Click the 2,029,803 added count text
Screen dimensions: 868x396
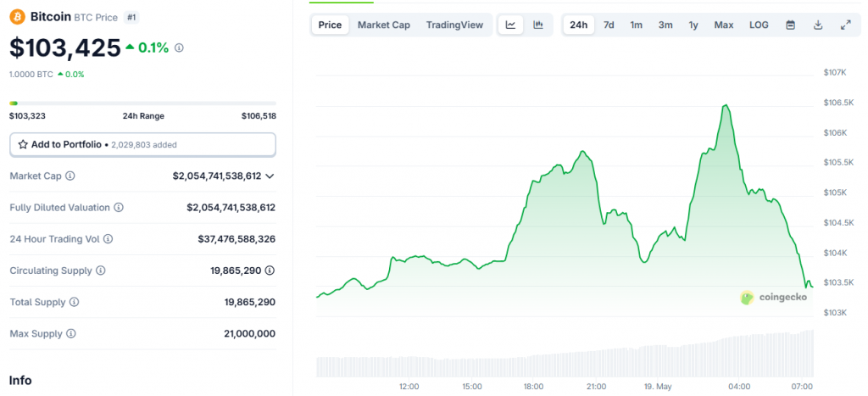pos(144,144)
